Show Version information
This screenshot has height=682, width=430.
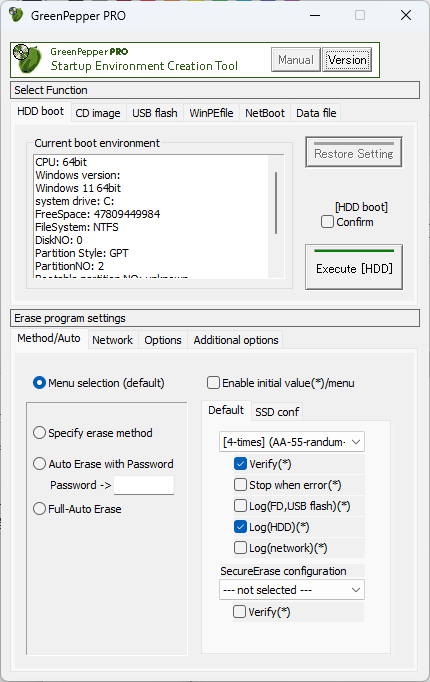click(347, 60)
